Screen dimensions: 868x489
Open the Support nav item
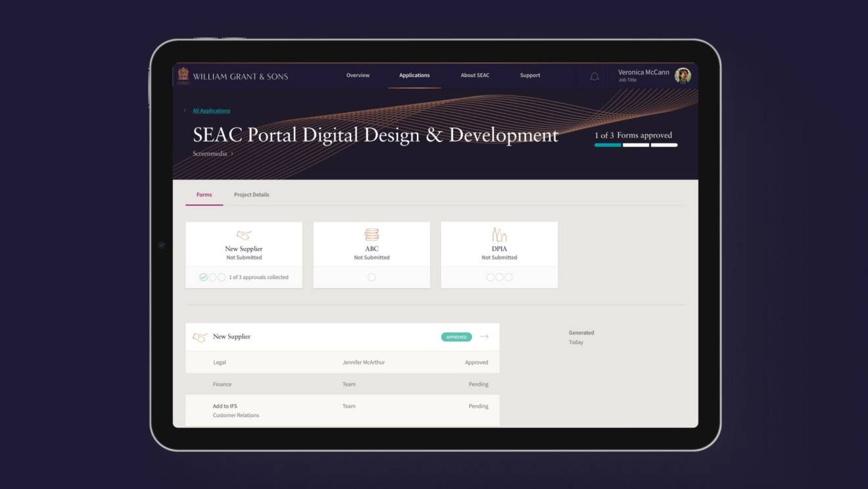[530, 76]
